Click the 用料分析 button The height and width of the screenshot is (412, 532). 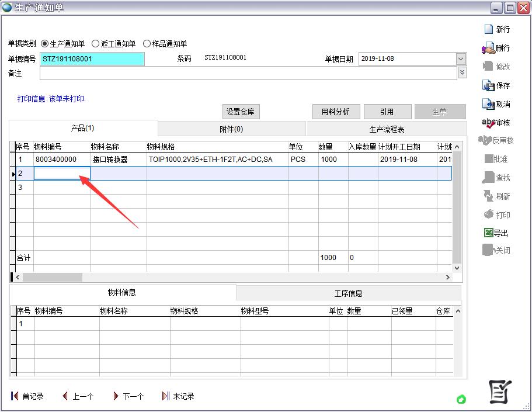coord(336,112)
